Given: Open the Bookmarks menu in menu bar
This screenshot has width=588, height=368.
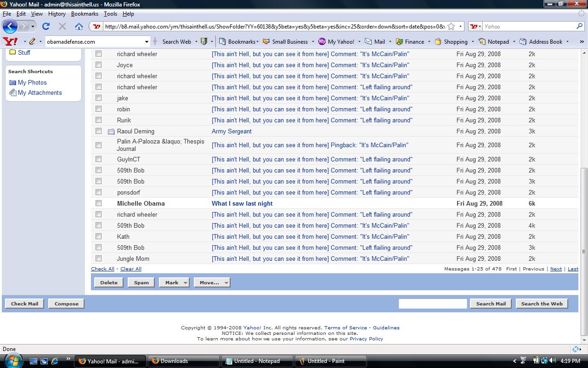Looking at the screenshot, I should (x=85, y=14).
